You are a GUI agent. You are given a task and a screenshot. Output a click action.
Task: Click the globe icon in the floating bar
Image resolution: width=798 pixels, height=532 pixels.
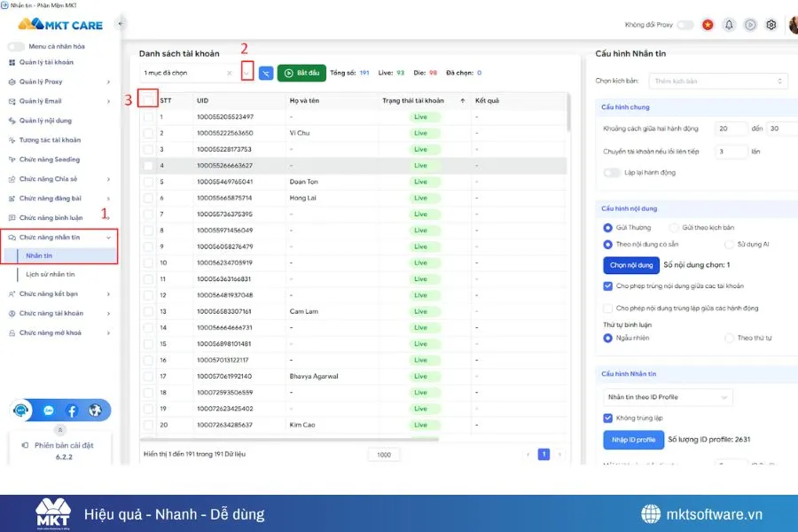click(96, 411)
